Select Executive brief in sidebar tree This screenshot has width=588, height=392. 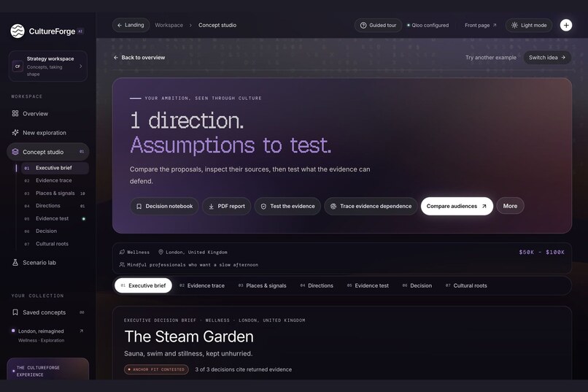click(x=55, y=168)
